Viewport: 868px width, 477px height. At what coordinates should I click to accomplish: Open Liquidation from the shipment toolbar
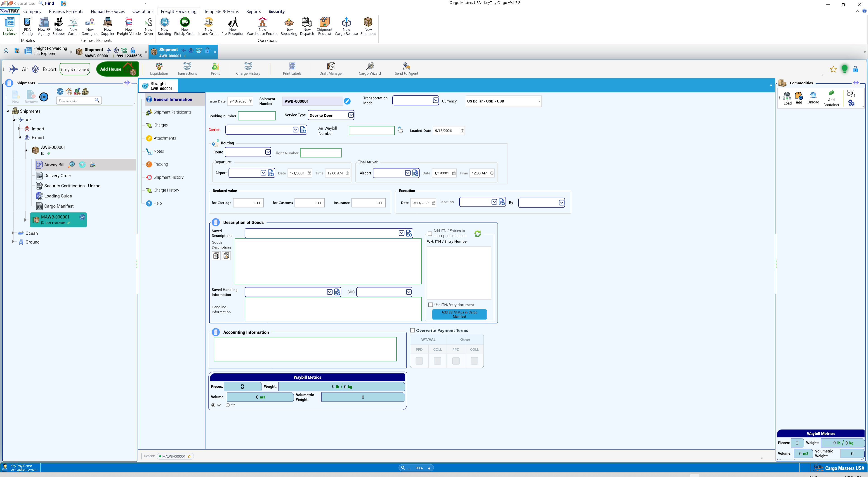(159, 69)
